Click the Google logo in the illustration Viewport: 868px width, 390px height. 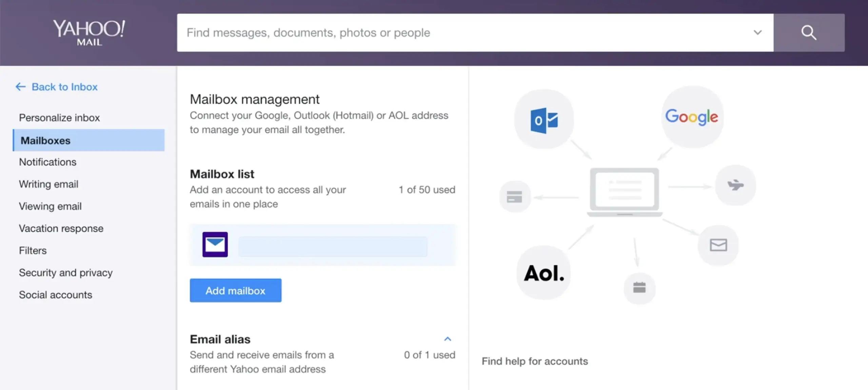pyautogui.click(x=692, y=117)
